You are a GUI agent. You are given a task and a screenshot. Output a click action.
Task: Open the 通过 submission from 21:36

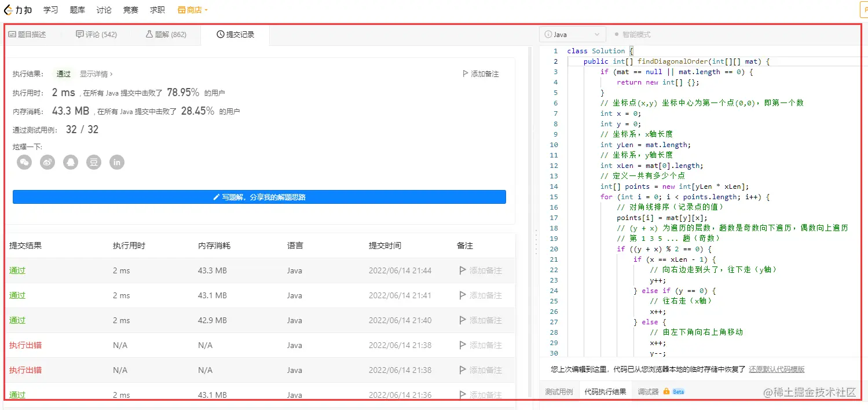tap(17, 395)
